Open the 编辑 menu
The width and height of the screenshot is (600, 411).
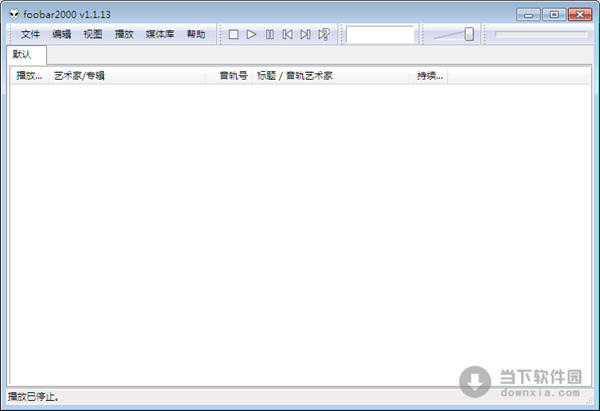tap(62, 34)
